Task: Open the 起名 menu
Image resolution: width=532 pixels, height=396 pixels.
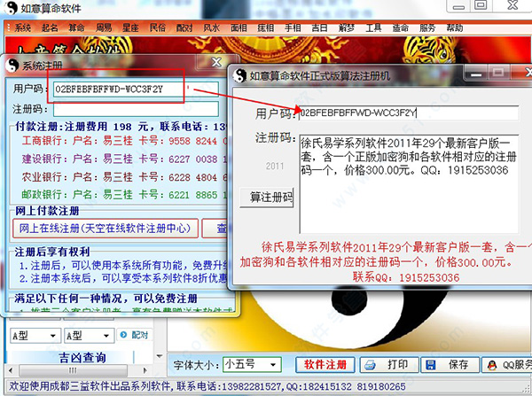Action: click(x=50, y=27)
